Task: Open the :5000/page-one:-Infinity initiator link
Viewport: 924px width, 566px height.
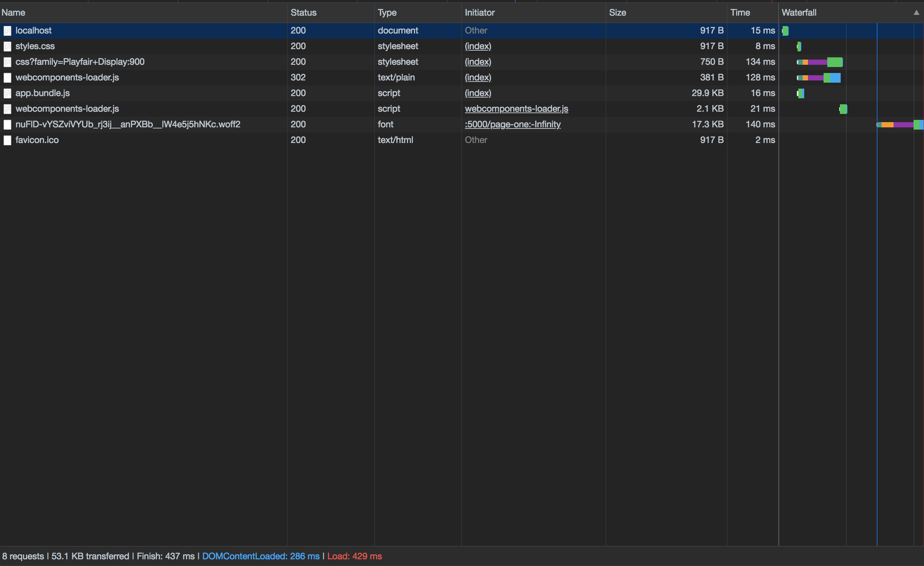Action: pos(512,125)
